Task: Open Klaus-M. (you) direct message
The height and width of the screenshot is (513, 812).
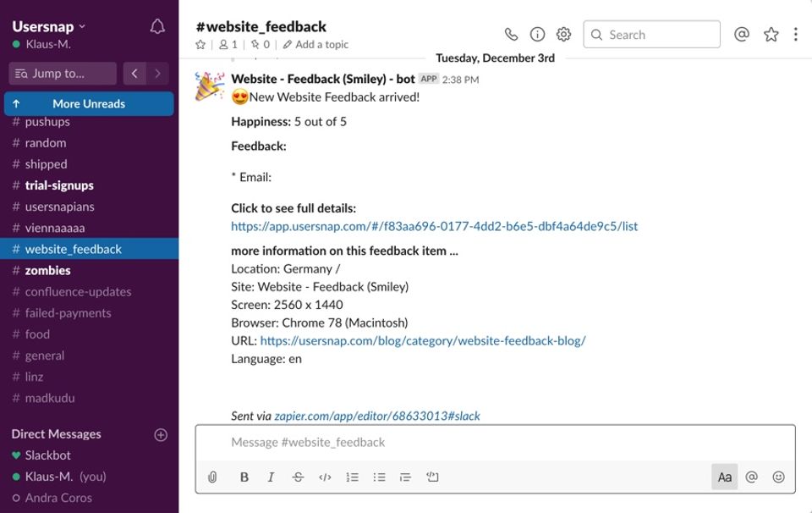Action: tap(89, 477)
